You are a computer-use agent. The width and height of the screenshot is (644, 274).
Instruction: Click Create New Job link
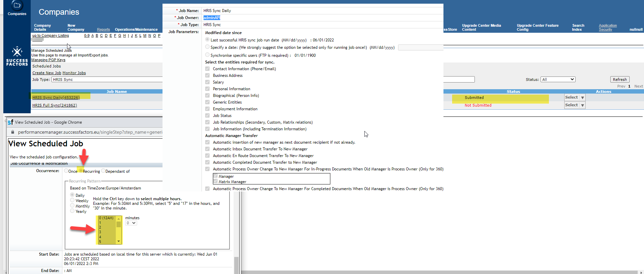47,73
